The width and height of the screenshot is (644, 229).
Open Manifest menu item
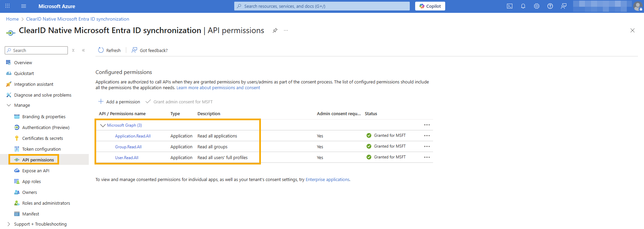coord(31,214)
